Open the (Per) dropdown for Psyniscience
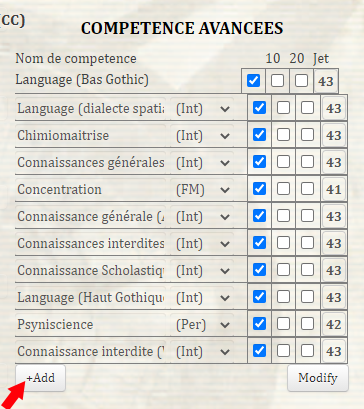 pos(202,324)
